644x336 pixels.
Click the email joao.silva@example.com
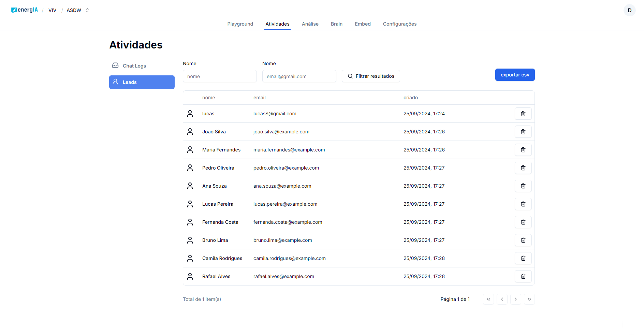(281, 132)
